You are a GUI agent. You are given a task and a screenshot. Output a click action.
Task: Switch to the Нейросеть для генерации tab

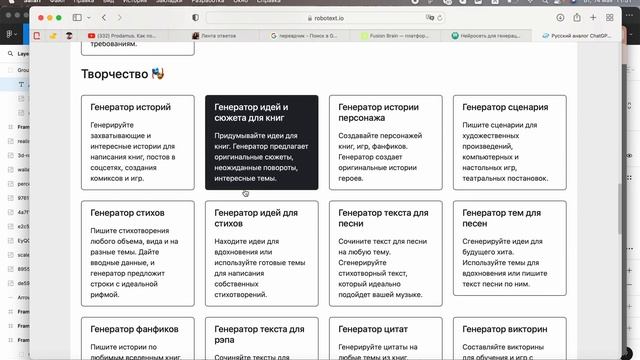pos(486,36)
